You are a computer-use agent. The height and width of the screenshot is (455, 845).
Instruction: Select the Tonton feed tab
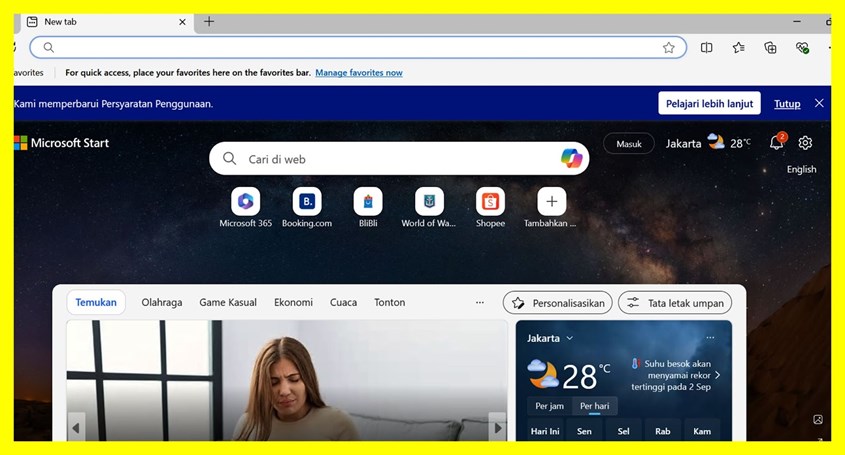390,302
